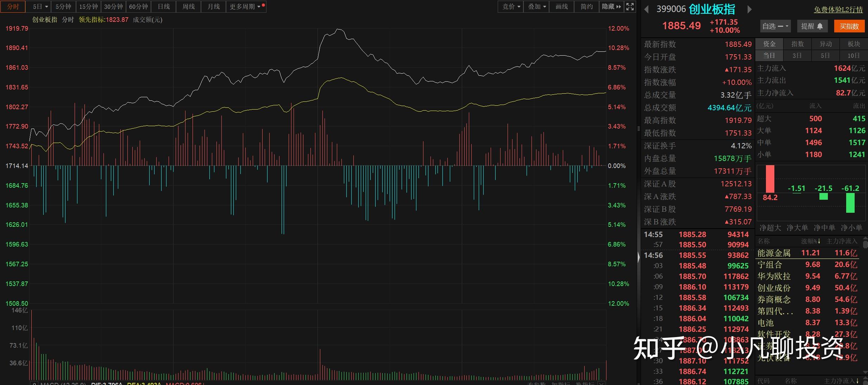Viewport: 868px width, 385px height.
Task: Open the 免费体验L2行情 link
Action: coord(838,10)
